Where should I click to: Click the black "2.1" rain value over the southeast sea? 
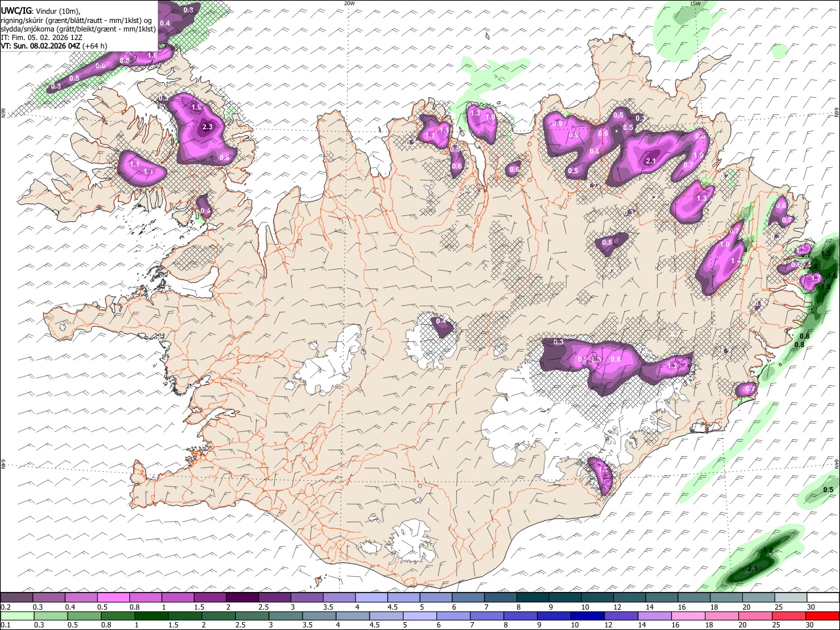click(753, 568)
